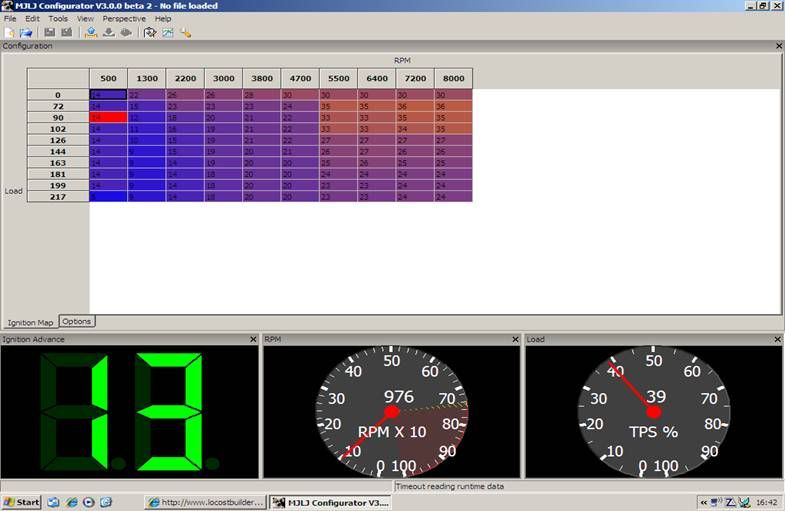The height and width of the screenshot is (511, 785).
Task: Click the Save As disk icon
Action: (66, 32)
